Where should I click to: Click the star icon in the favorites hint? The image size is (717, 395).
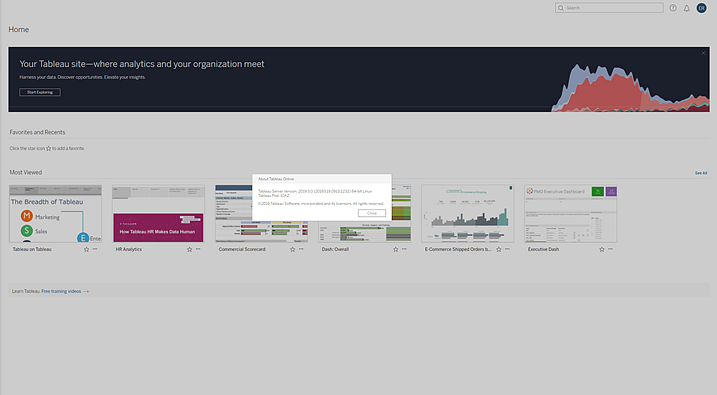coord(48,148)
